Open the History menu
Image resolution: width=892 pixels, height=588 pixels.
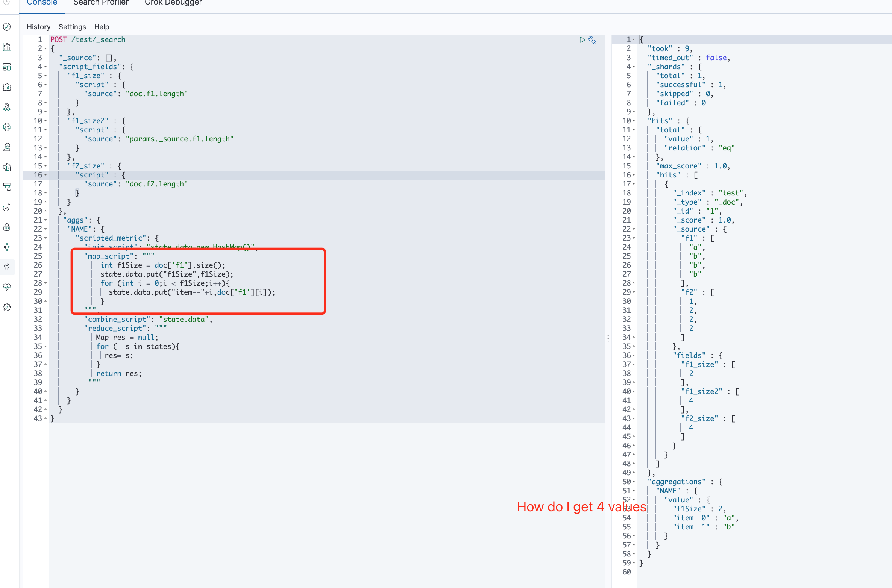(38, 27)
